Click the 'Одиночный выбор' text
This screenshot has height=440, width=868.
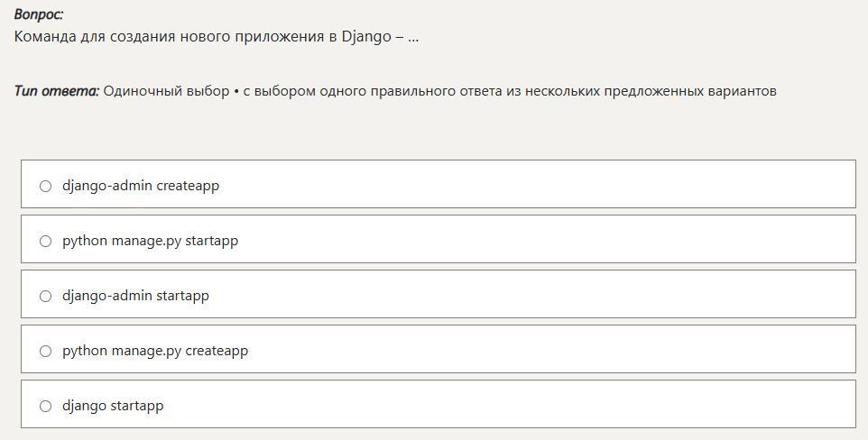pos(166,92)
